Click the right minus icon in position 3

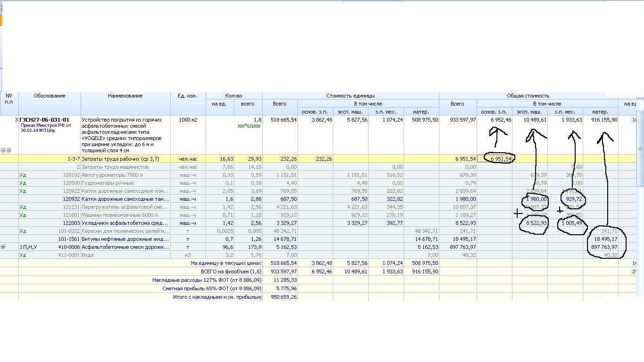[x=8, y=150]
